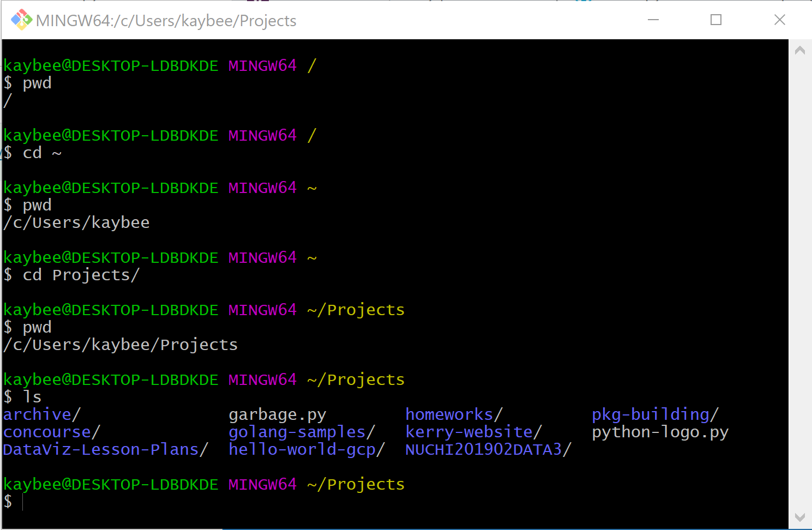Click the scrollbar down arrow
This screenshot has height=530, width=812.
click(800, 517)
